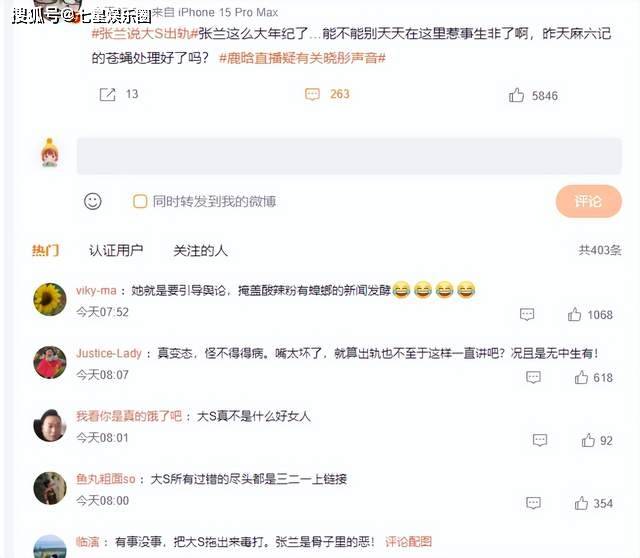Reply to Justice-Lady's comment via bubble icon
This screenshot has width=640, height=558.
tap(533, 377)
